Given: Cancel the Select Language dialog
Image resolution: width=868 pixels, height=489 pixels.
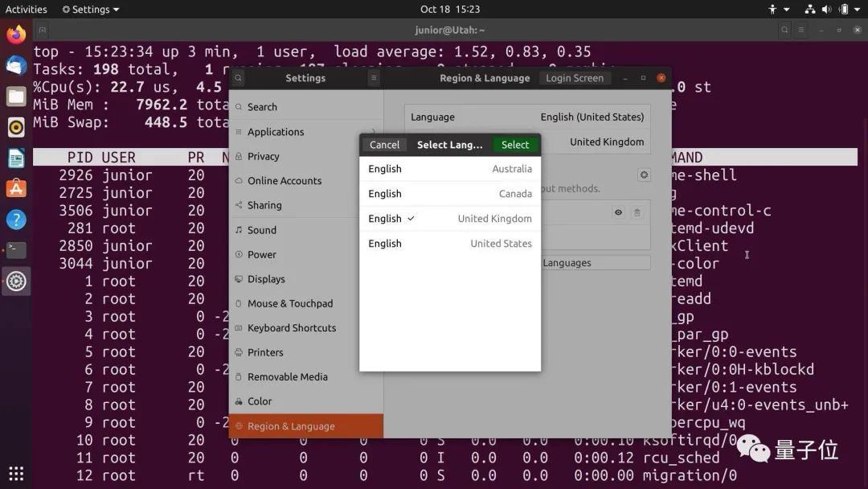Looking at the screenshot, I should click(x=384, y=145).
